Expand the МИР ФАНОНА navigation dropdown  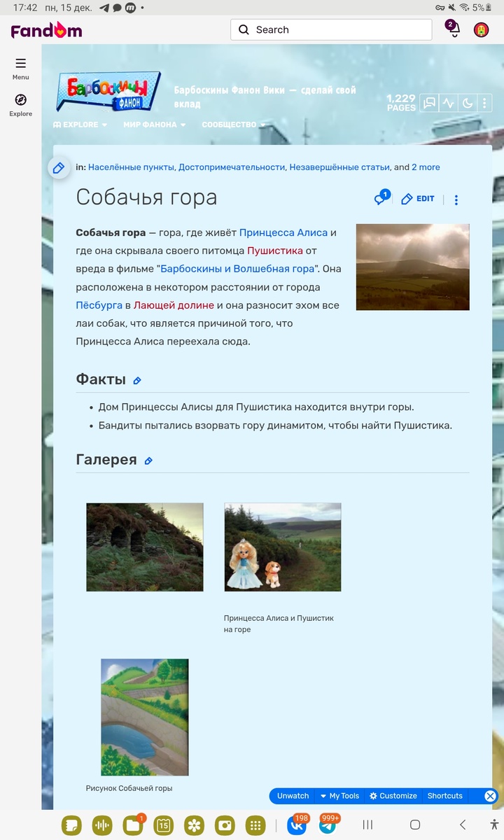(x=155, y=125)
